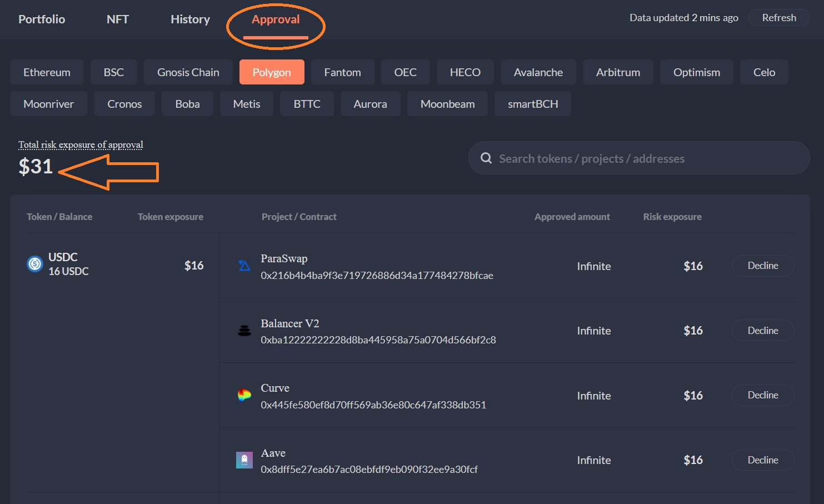Click the USDC token icon
Screen dimensions: 824x504
click(x=35, y=264)
